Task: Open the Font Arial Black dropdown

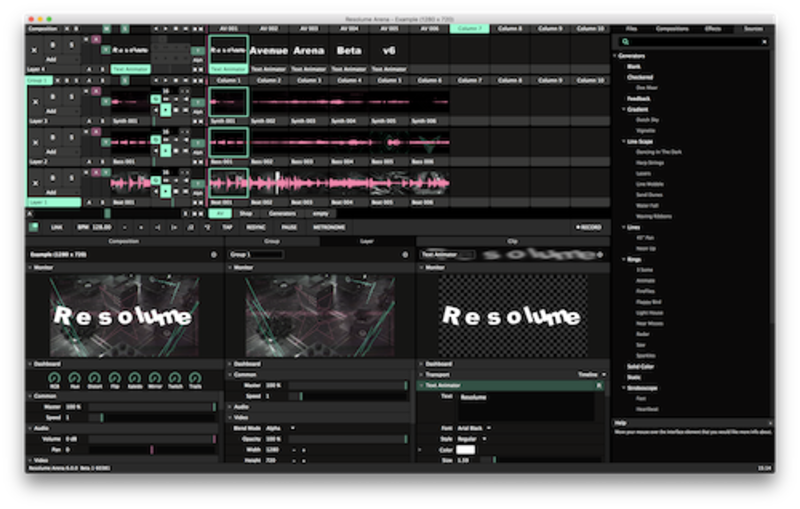Action: 478,428
